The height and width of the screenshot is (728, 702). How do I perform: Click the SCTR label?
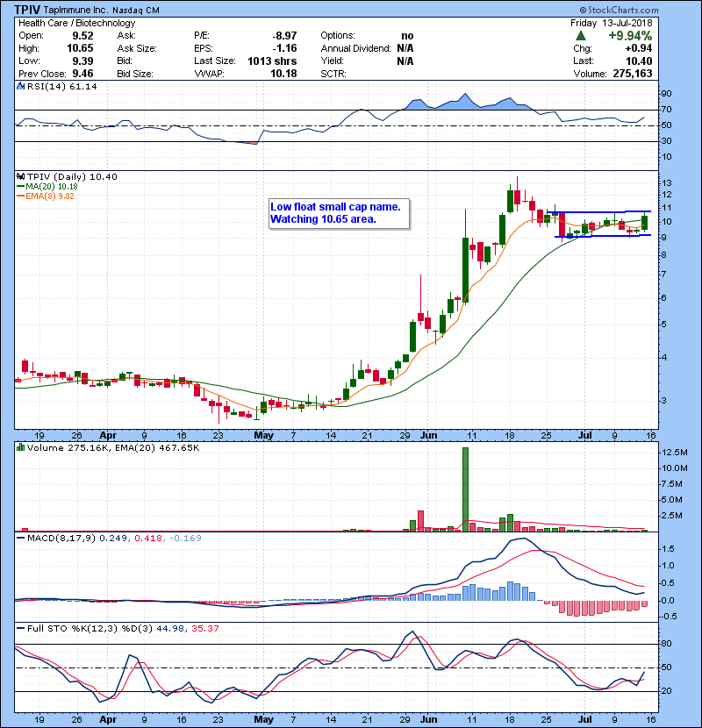[x=333, y=74]
